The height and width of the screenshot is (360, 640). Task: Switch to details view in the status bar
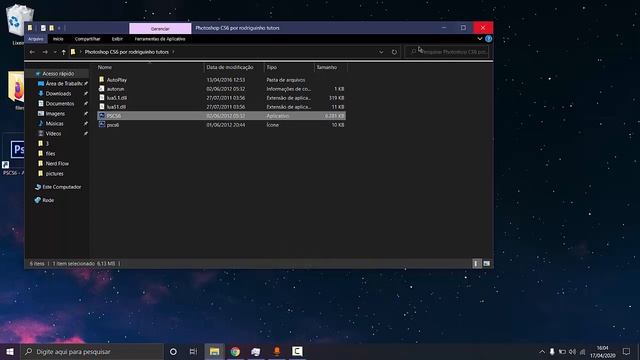(476, 264)
